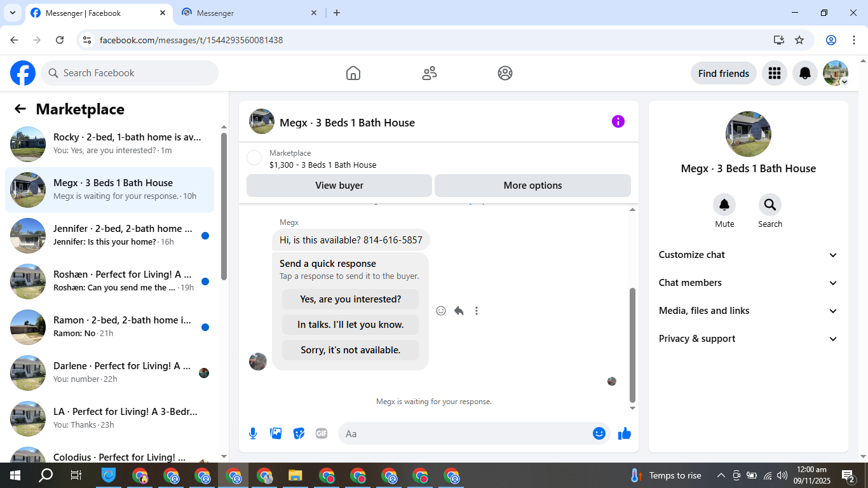Expand Customize chat section
The image size is (868, 488).
click(749, 255)
